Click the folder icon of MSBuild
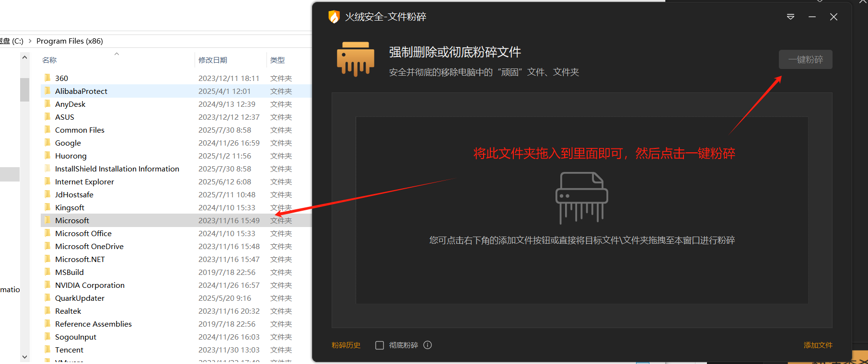 coord(47,272)
